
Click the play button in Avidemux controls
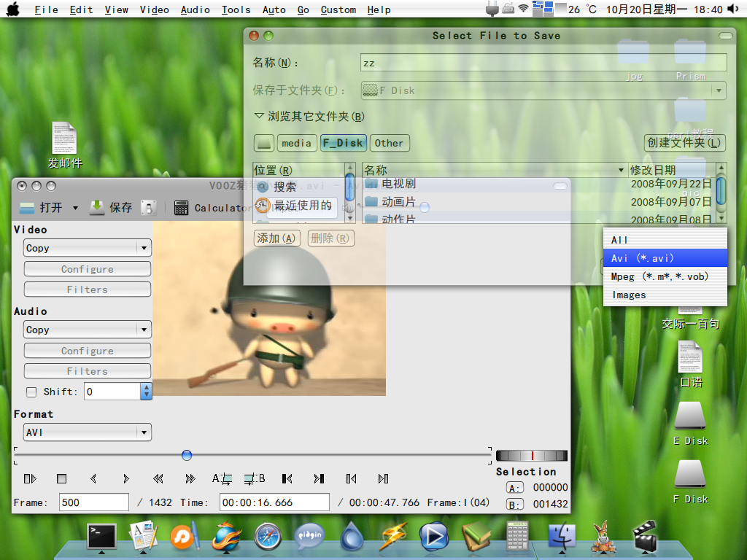(x=30, y=478)
